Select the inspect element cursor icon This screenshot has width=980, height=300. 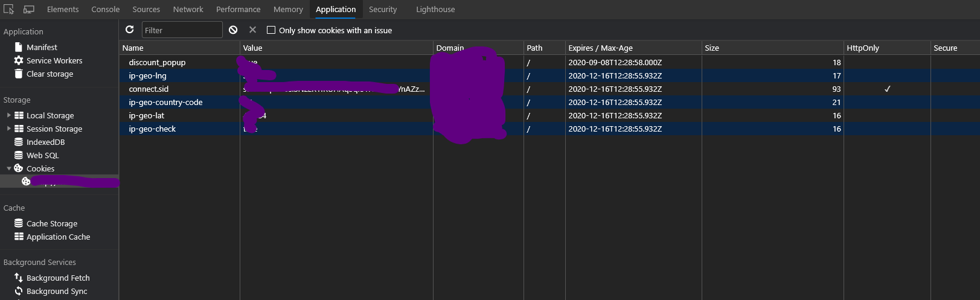(x=8, y=9)
